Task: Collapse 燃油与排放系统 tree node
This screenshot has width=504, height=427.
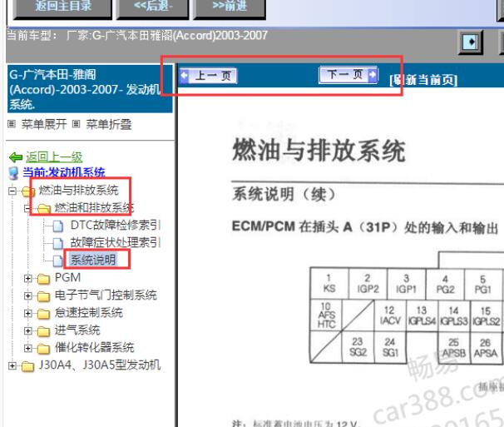Action: pyautogui.click(x=12, y=191)
